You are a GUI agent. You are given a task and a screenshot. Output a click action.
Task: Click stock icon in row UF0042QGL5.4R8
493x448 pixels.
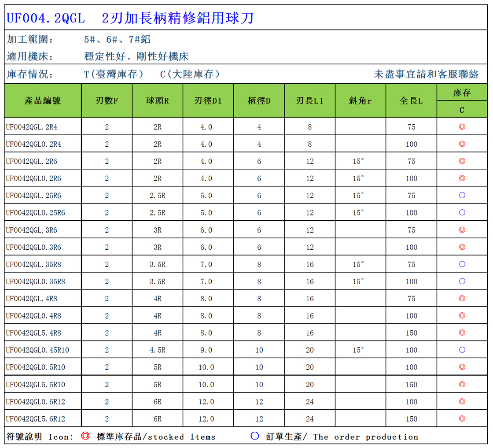click(462, 333)
